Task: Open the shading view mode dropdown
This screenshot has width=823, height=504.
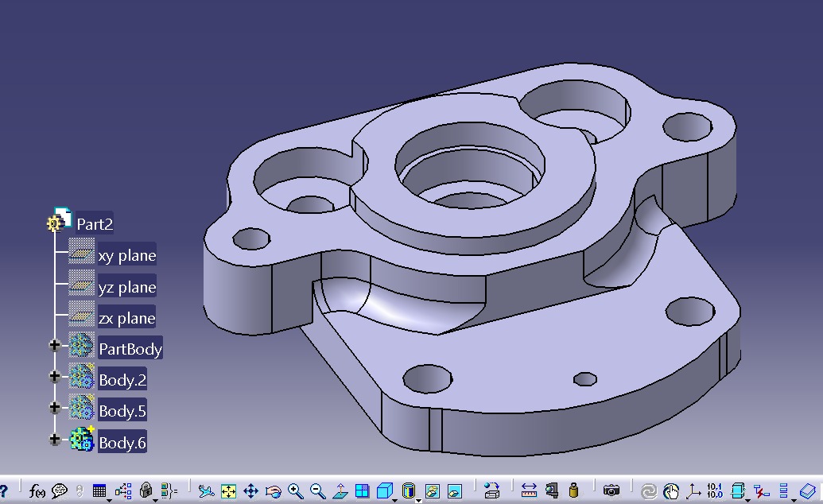Action: click(418, 499)
